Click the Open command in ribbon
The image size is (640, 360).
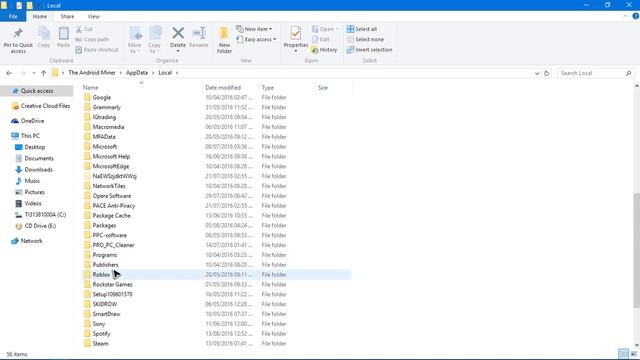point(325,29)
